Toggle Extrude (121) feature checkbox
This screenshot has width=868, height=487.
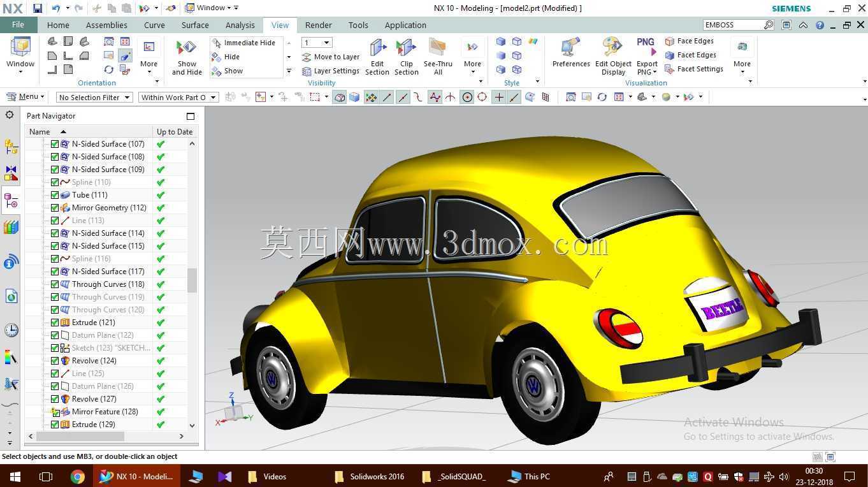click(55, 323)
